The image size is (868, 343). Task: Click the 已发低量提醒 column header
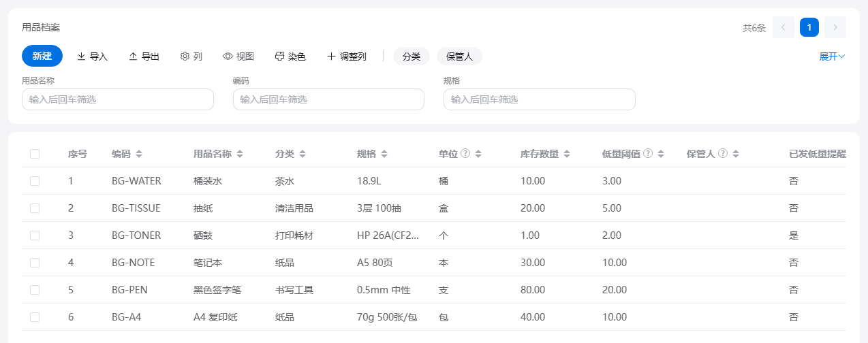[x=818, y=154]
